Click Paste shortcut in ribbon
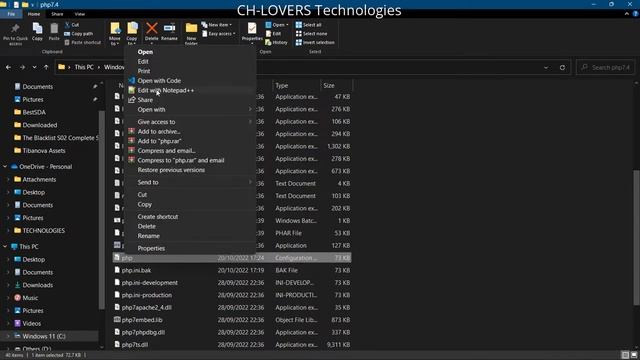 (82, 42)
